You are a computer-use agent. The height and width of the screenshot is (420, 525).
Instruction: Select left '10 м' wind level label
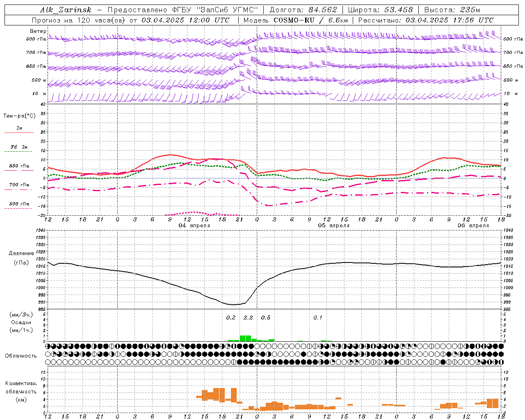tap(39, 94)
